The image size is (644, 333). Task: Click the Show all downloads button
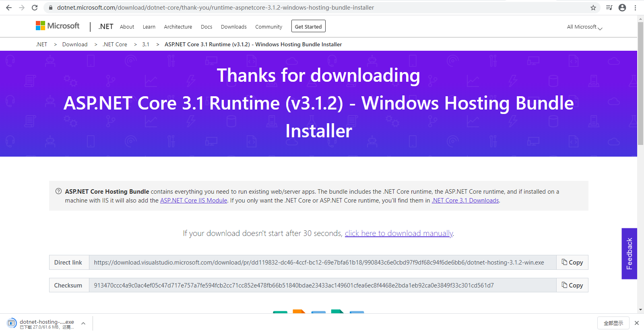[x=613, y=323]
